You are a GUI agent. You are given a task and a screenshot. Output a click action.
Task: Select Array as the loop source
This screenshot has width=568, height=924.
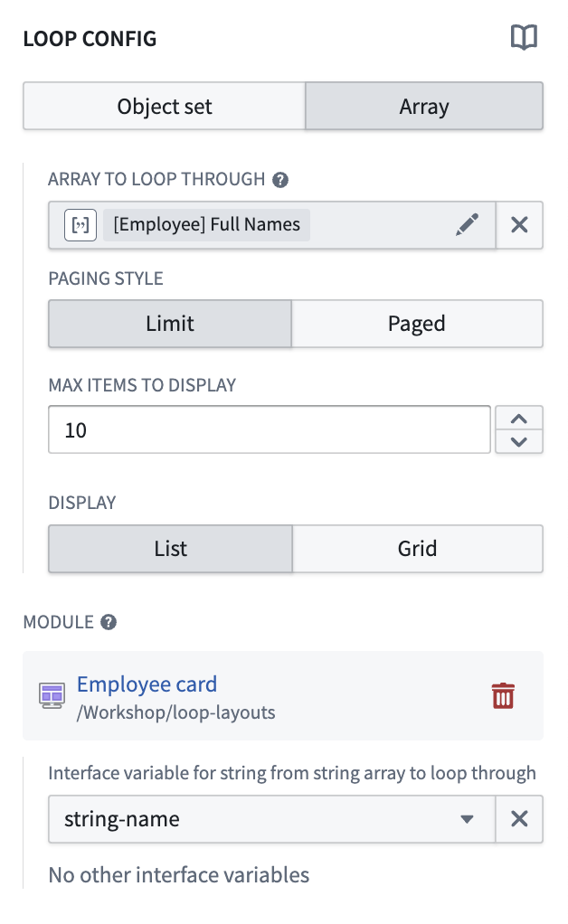[424, 107]
